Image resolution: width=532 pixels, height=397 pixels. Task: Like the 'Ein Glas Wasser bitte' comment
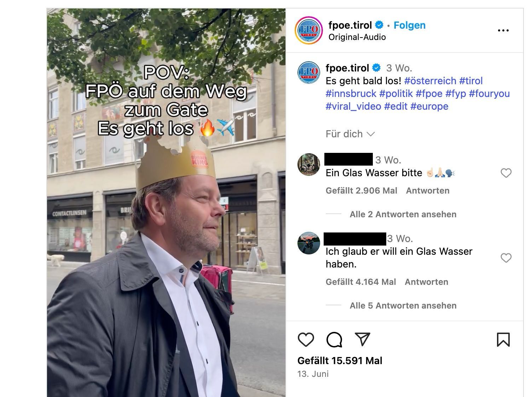pos(506,173)
